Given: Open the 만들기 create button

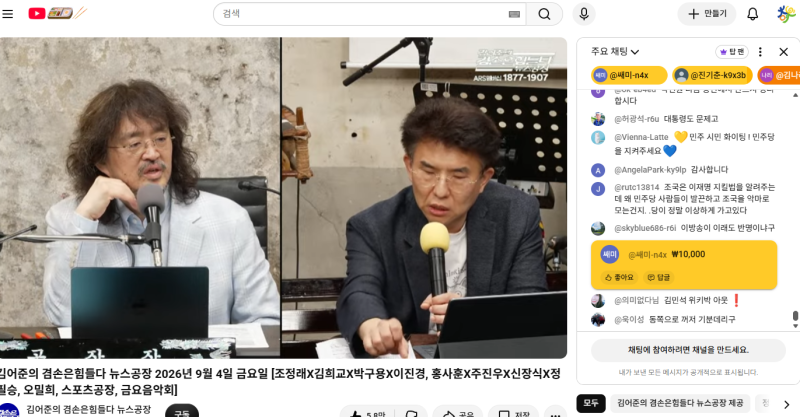Looking at the screenshot, I should [x=707, y=14].
